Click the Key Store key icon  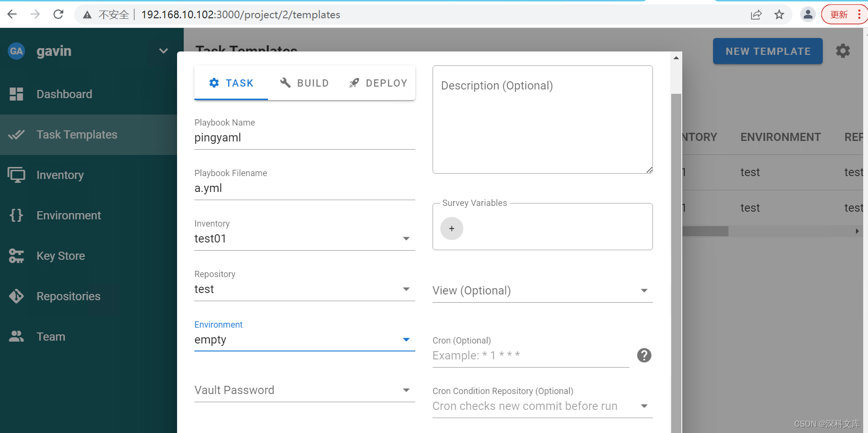coord(16,255)
